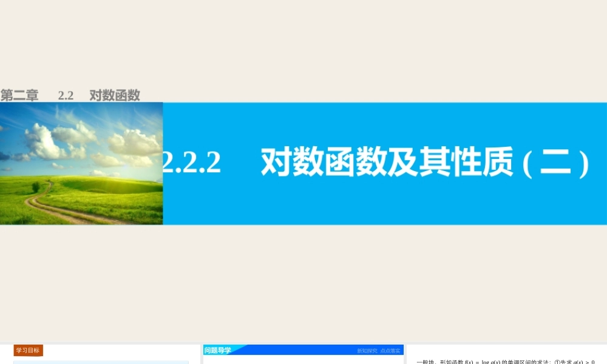Click the light blue highlight bar in 学习目标 panel

coord(100,361)
